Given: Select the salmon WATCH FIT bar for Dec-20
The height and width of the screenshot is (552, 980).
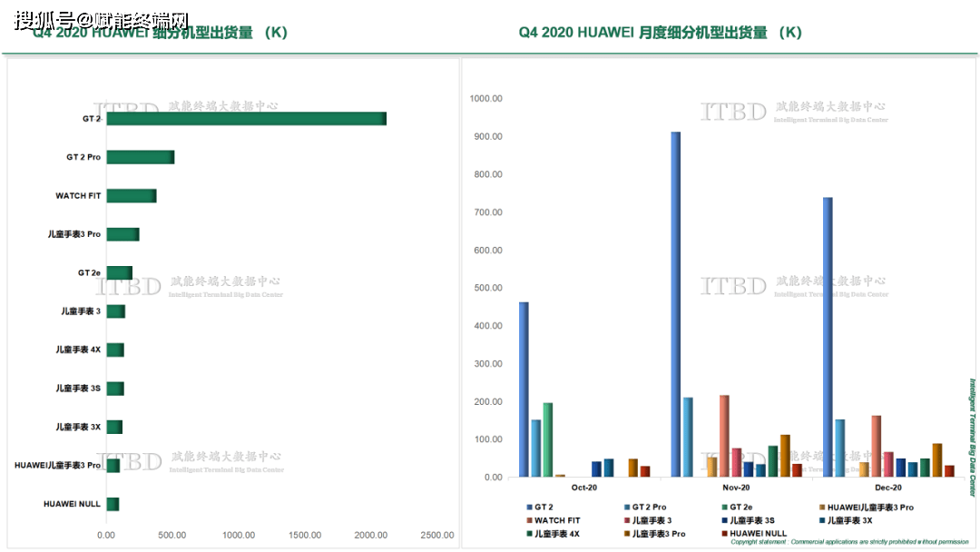Looking at the screenshot, I should 877,447.
